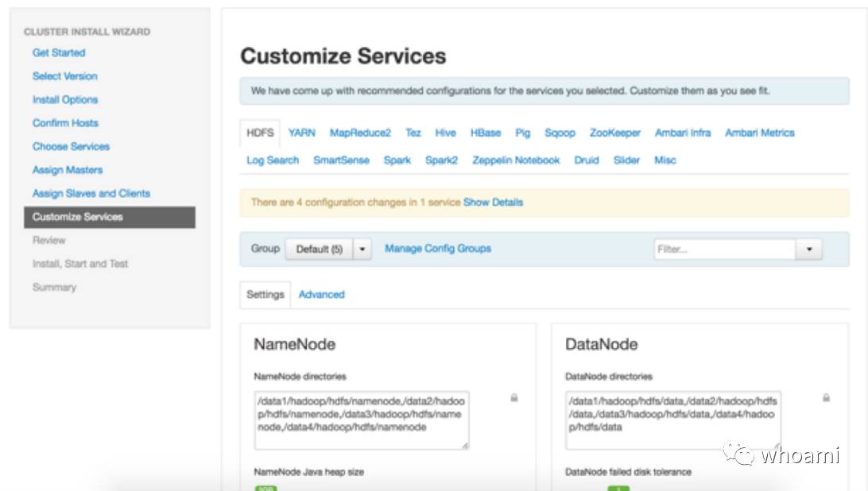Click lock icon beside DataNode directories
Image resolution: width=868 pixels, height=491 pixels.
click(x=826, y=397)
